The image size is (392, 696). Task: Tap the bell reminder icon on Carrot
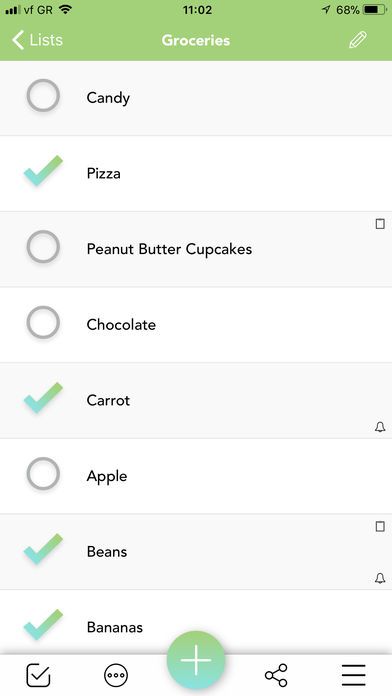tap(380, 427)
